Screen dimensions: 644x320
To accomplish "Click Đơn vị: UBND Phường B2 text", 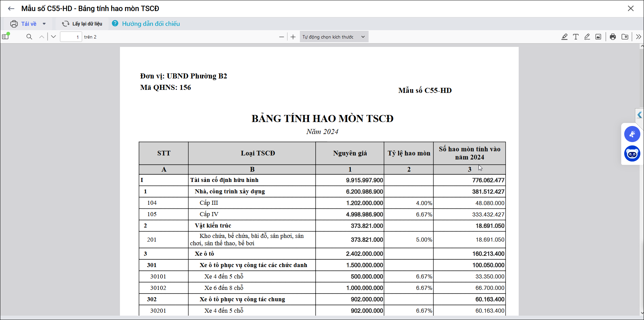I will (184, 76).
